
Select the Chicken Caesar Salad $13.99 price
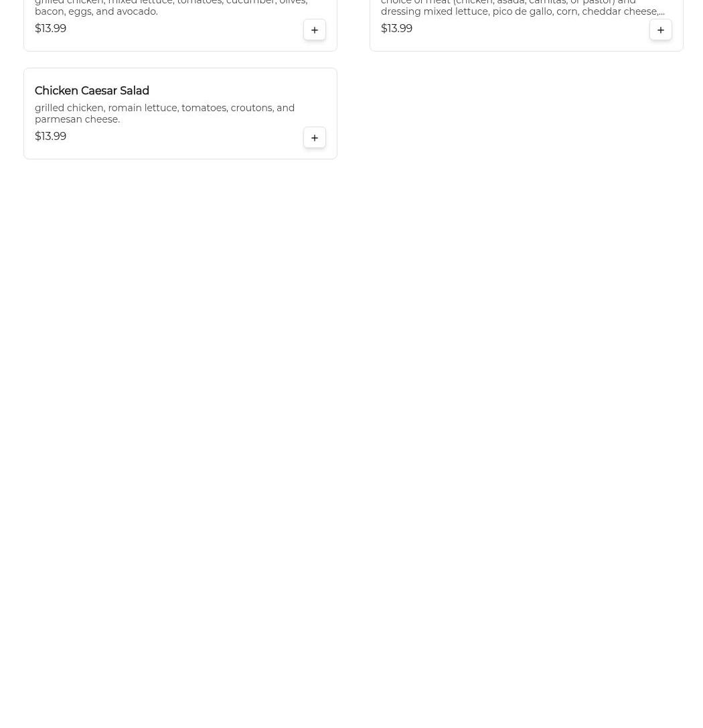(x=51, y=136)
